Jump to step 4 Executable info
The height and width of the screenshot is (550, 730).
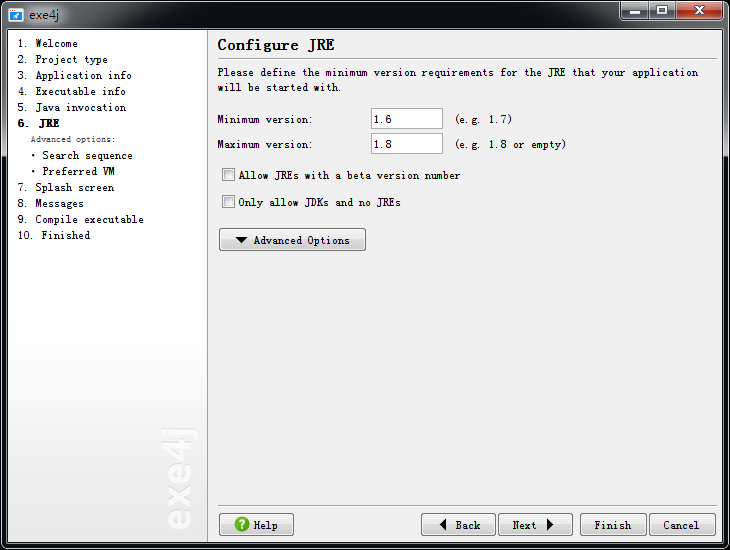tap(71, 91)
